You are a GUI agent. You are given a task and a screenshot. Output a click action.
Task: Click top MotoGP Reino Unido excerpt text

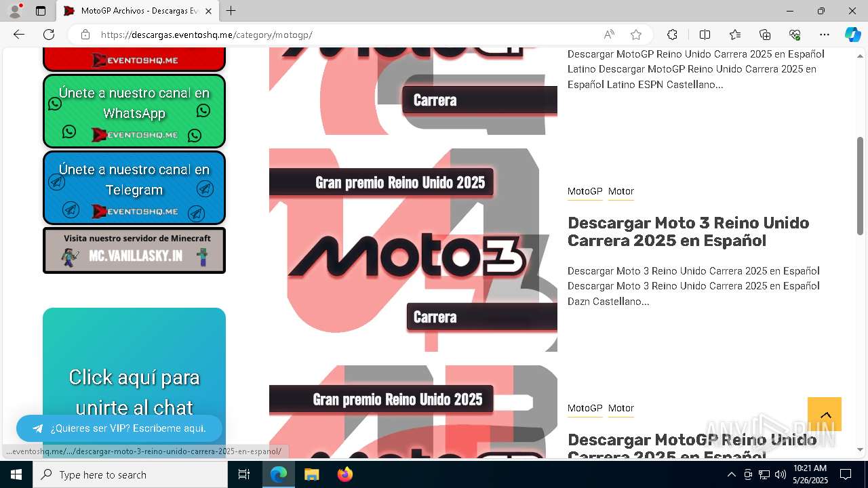696,69
